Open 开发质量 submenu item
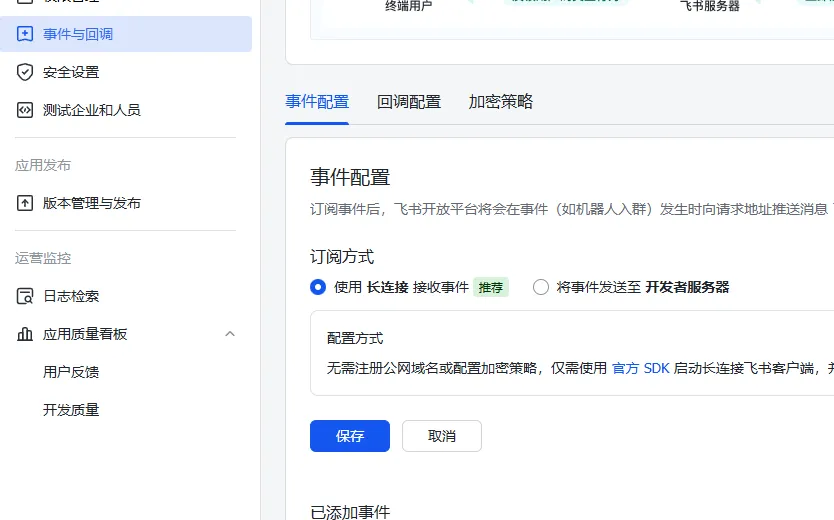 (71, 410)
